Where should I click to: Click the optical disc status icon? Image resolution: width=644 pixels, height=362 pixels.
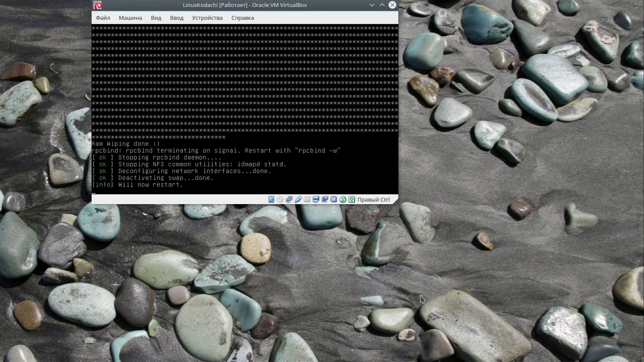(x=280, y=200)
